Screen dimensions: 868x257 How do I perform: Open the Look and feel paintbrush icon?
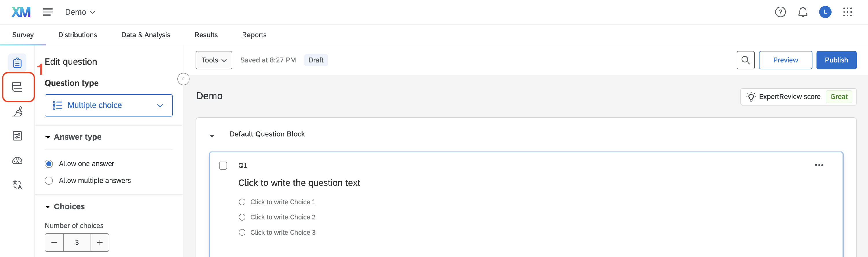17,112
